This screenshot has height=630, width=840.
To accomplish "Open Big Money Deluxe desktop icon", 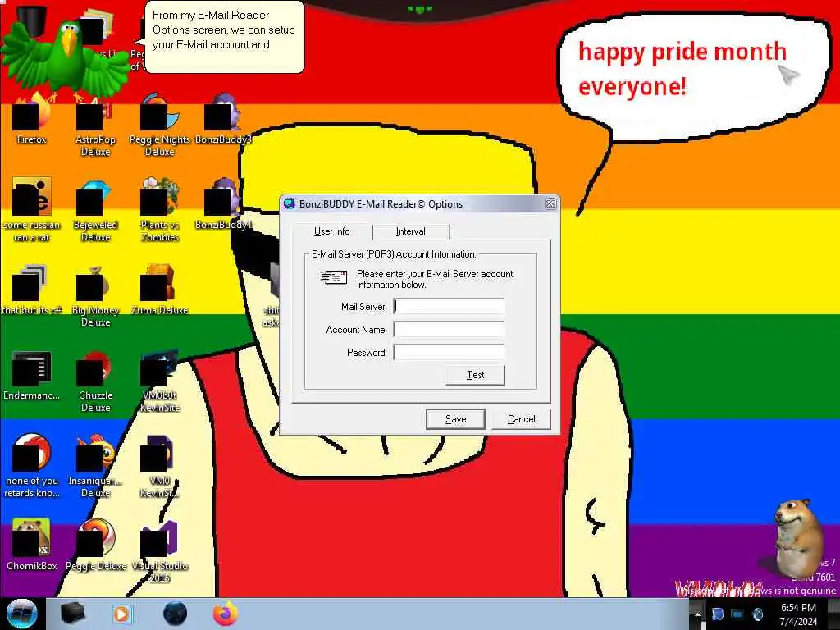I will [95, 294].
